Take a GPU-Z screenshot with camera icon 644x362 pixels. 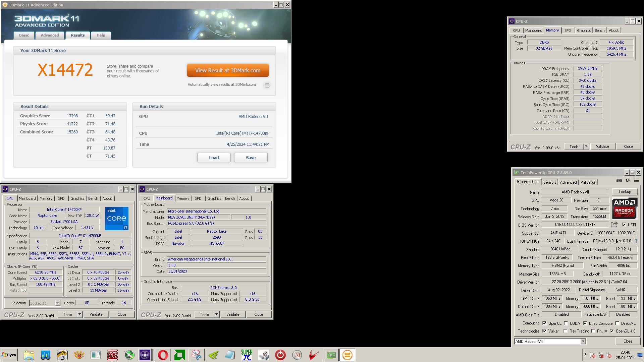tap(619, 181)
